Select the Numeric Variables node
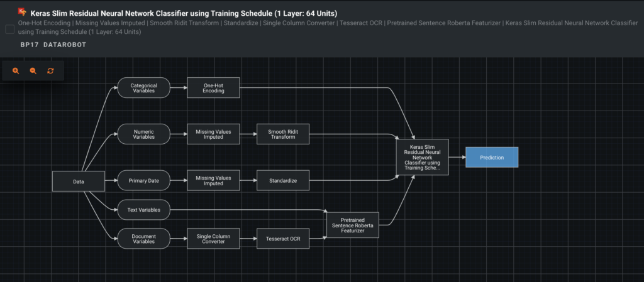 pos(144,134)
